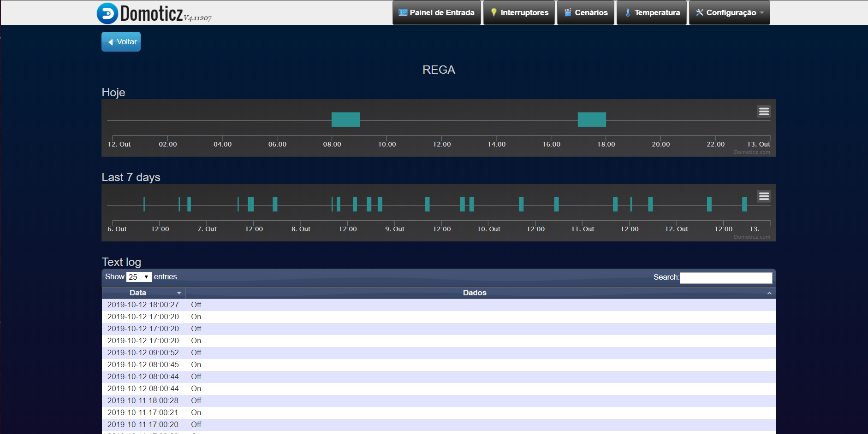
Task: Click the clapperboard icon on Cenários
Action: click(x=568, y=12)
